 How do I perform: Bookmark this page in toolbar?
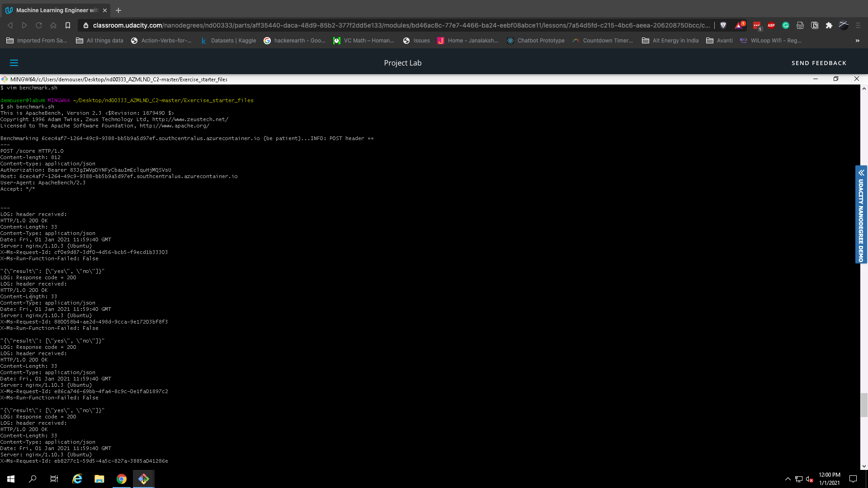pyautogui.click(x=68, y=25)
